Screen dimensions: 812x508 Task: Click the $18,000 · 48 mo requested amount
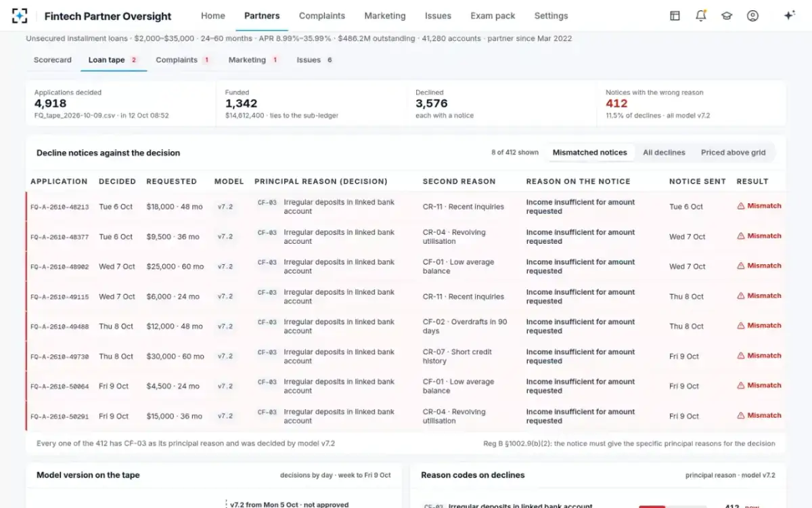point(175,207)
